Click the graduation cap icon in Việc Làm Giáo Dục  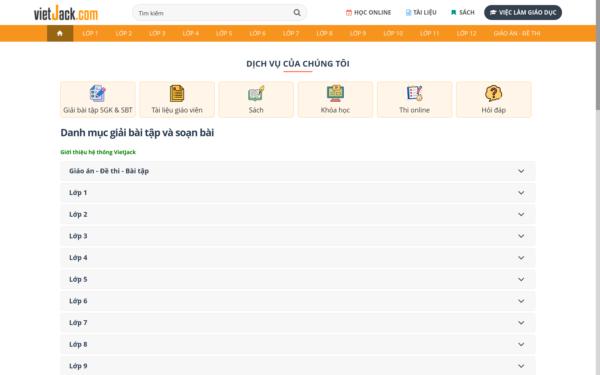[x=493, y=13]
